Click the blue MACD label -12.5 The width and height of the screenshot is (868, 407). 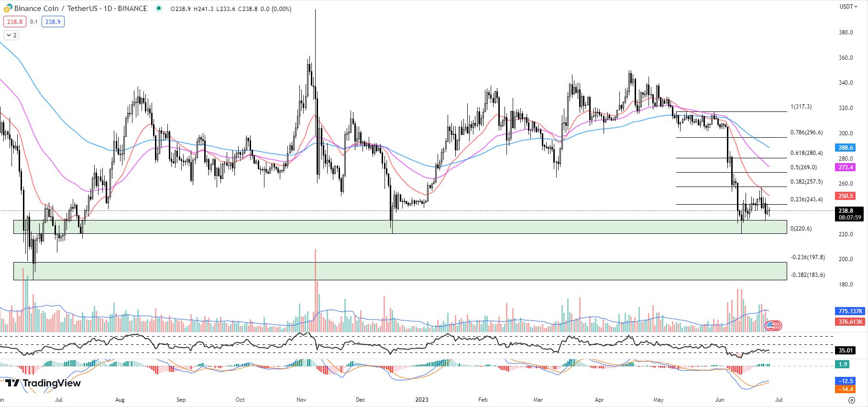click(846, 381)
